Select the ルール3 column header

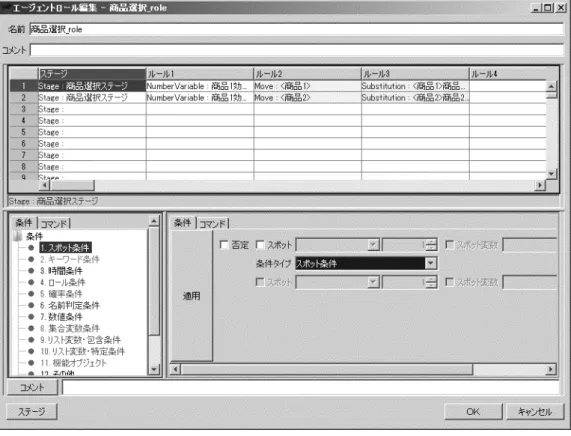(415, 74)
